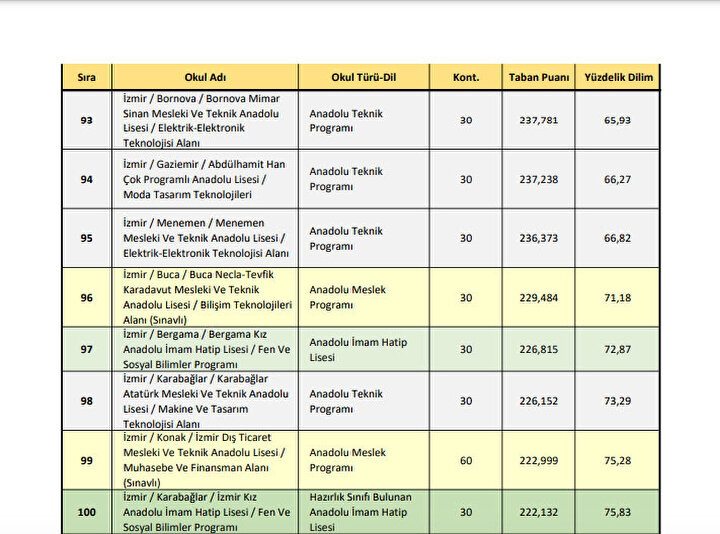This screenshot has width=720, height=534.
Task: Click percentile value 66,27
Action: [618, 180]
